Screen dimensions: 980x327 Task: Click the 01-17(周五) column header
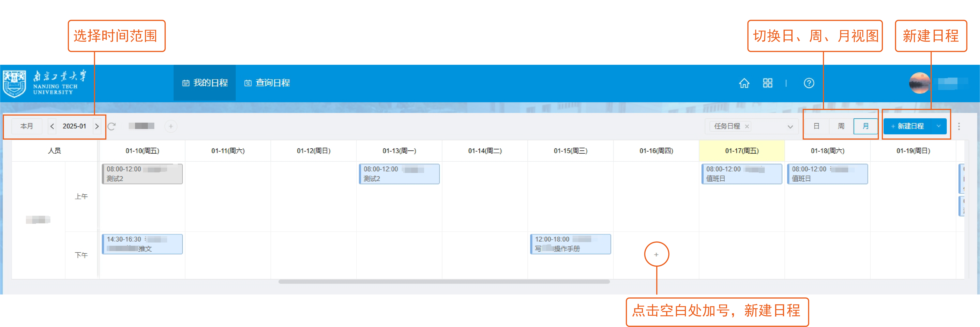coord(742,151)
